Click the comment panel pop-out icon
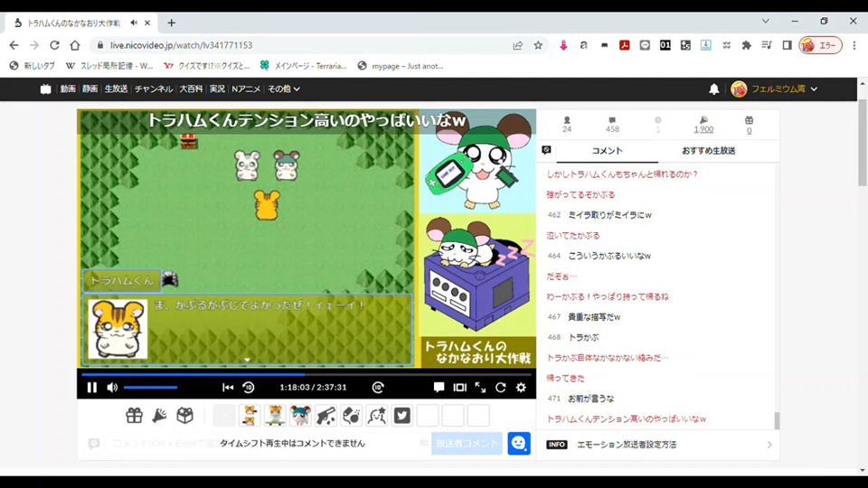This screenshot has height=488, width=868. (546, 150)
